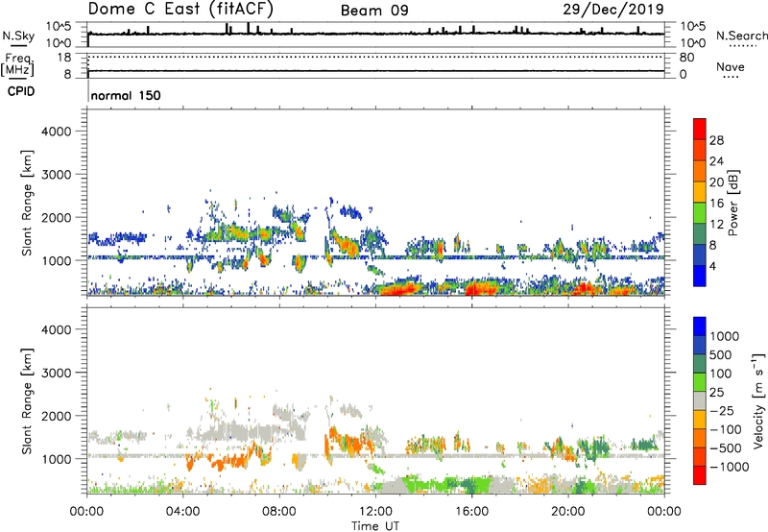This screenshot has width=768, height=532.
Task: Click the "-25" velocity colorbar label
Action: pyautogui.click(x=722, y=411)
